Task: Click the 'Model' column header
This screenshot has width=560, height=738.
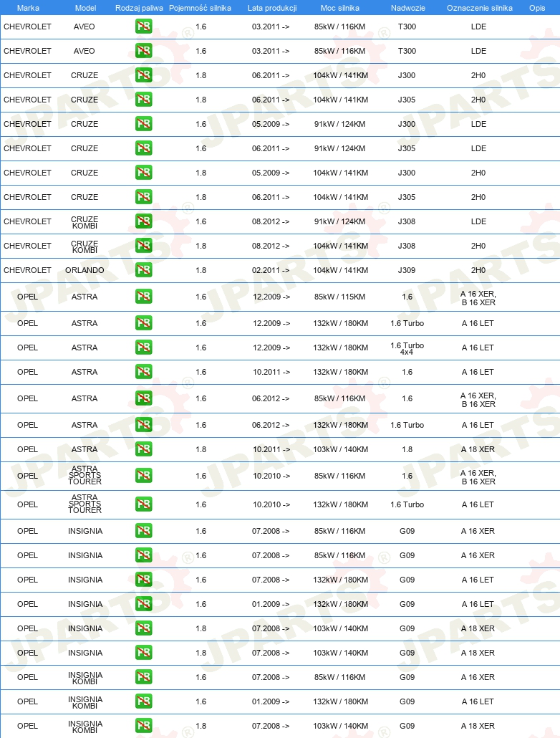Action: [x=85, y=8]
